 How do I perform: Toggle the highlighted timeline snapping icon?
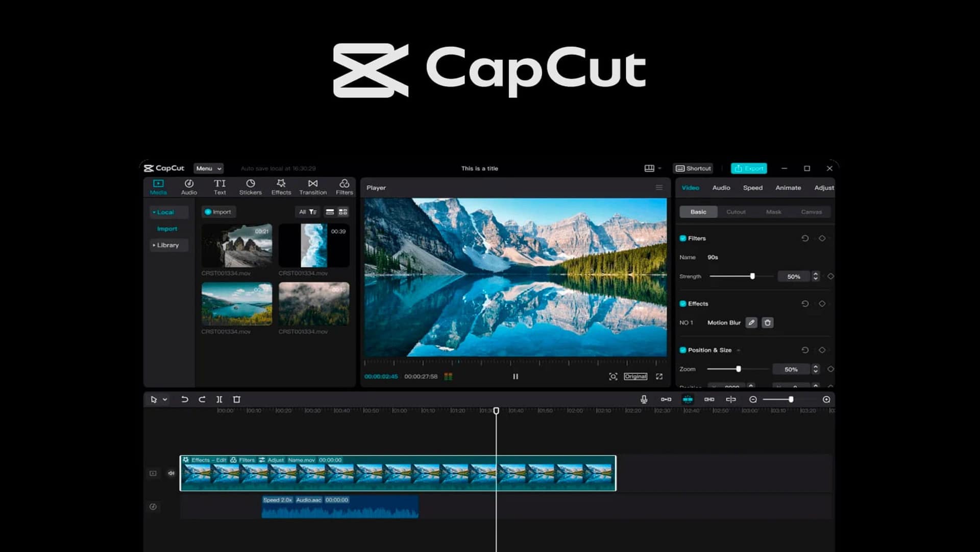[688, 399]
